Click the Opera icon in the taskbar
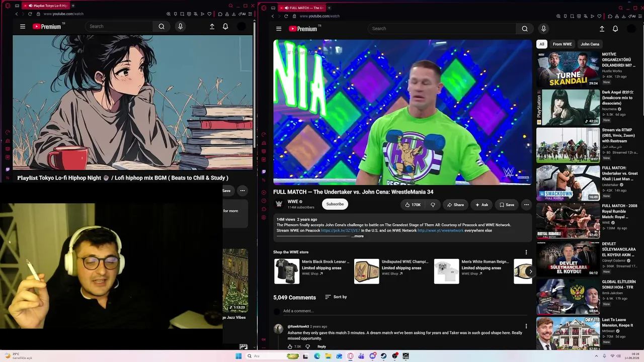644x362 pixels. [351, 356]
